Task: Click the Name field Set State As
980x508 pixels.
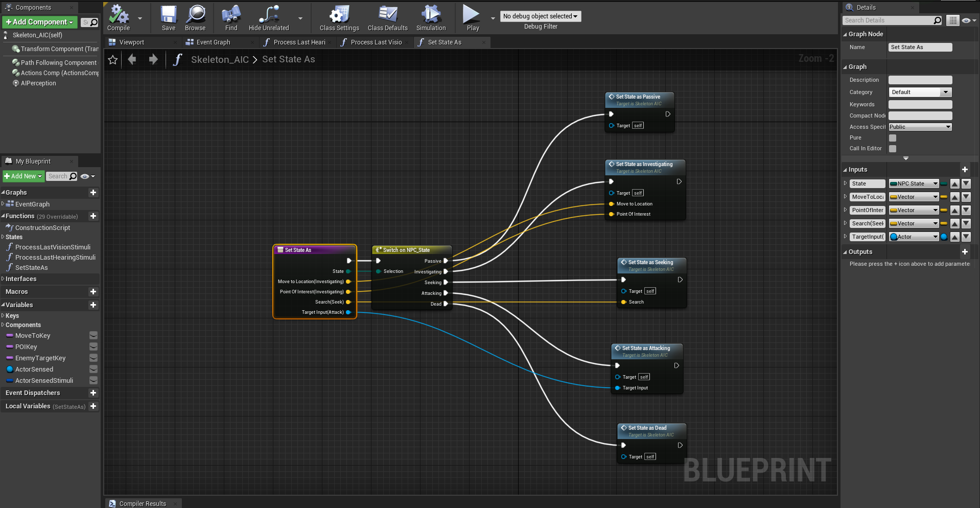Action: (920, 48)
